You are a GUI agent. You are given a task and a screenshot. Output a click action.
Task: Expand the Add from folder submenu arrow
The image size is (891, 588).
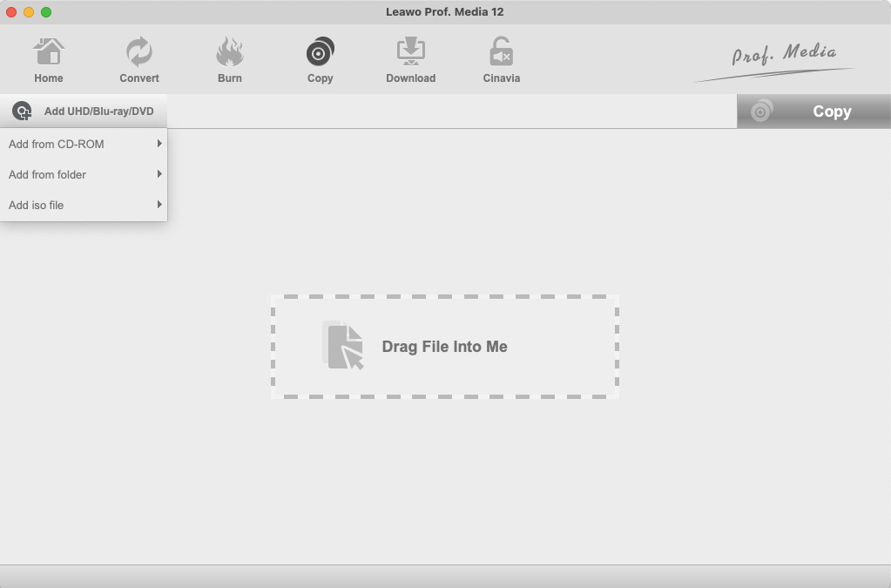159,174
